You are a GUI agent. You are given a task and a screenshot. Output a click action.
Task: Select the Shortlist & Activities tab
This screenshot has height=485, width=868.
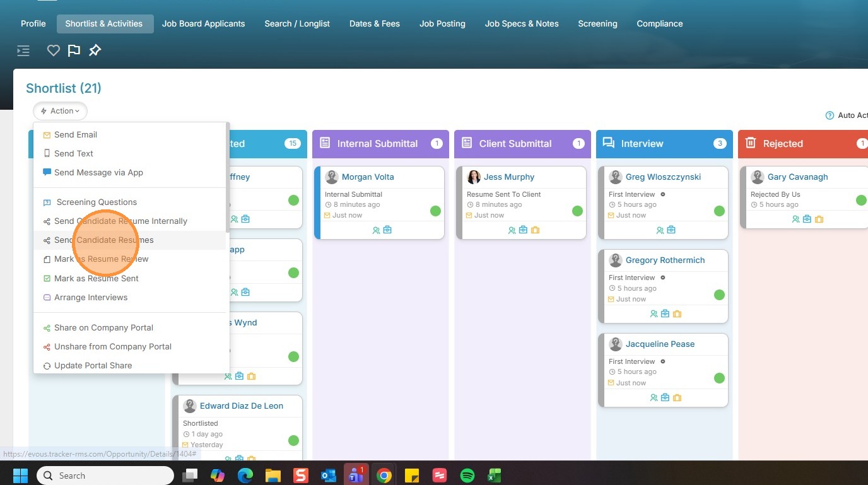click(104, 24)
